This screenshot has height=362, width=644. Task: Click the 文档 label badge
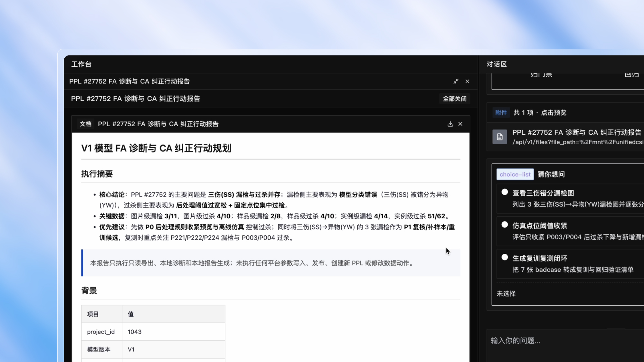pyautogui.click(x=86, y=124)
